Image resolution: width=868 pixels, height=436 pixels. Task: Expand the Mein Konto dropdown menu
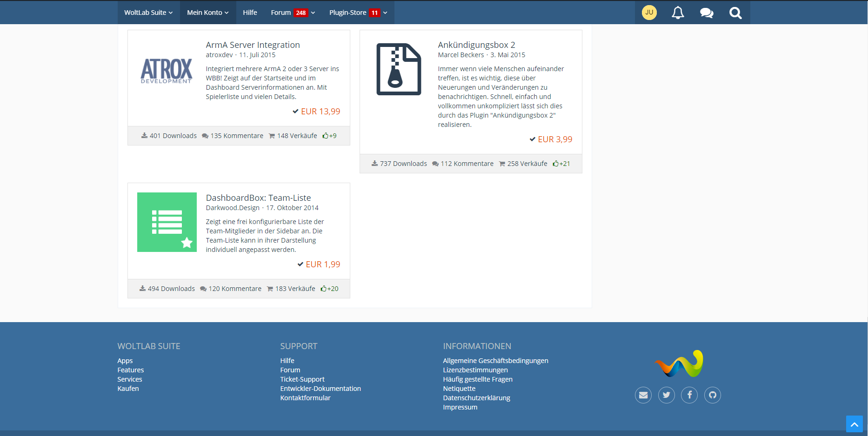point(208,13)
